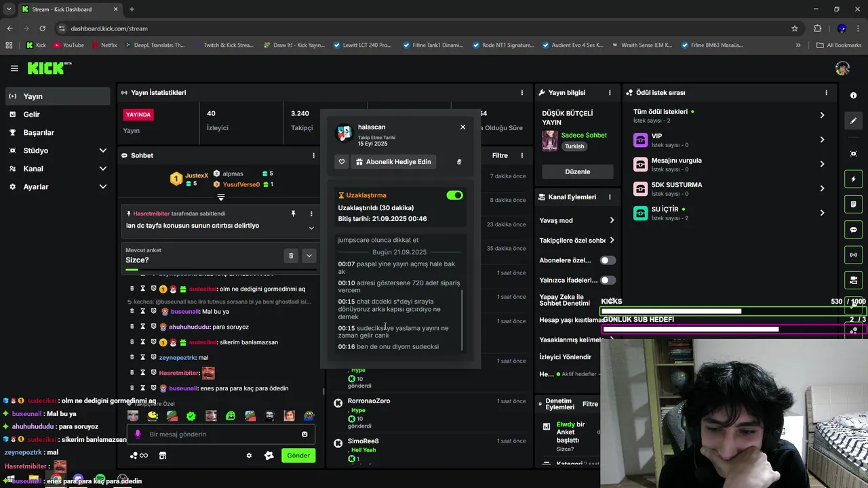The image size is (868, 488).
Task: Click Düzenle button in Yayın bilgisi
Action: [578, 171]
